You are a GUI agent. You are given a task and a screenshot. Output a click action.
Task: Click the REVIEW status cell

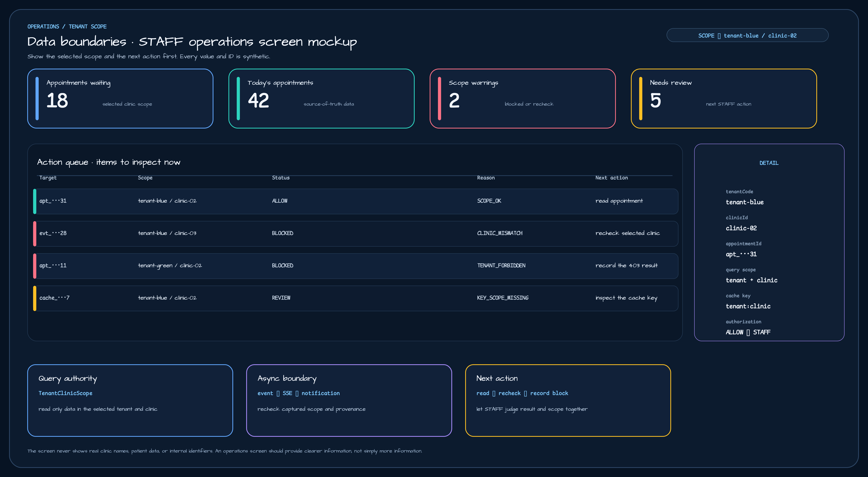coord(281,298)
